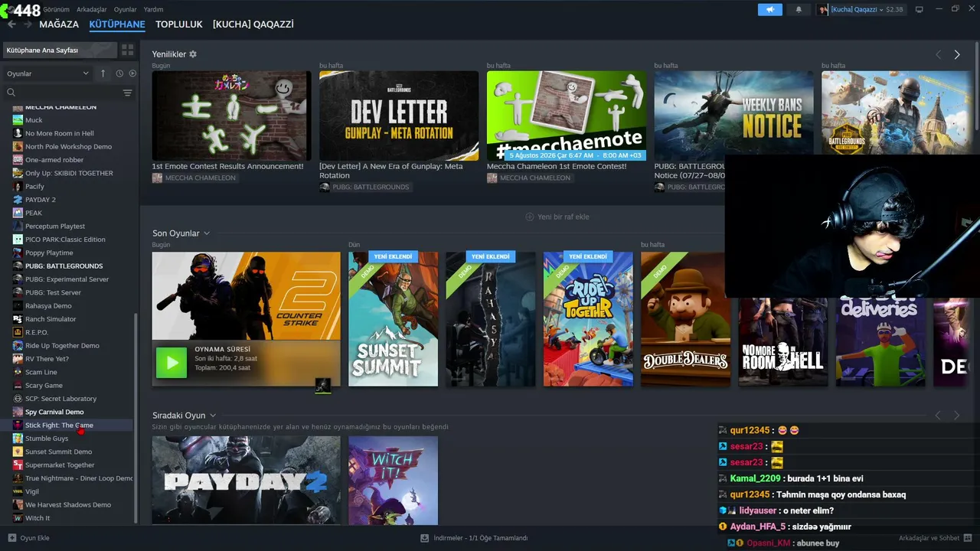Click the R.E.P.O. game icon in the sidebar

[18, 332]
